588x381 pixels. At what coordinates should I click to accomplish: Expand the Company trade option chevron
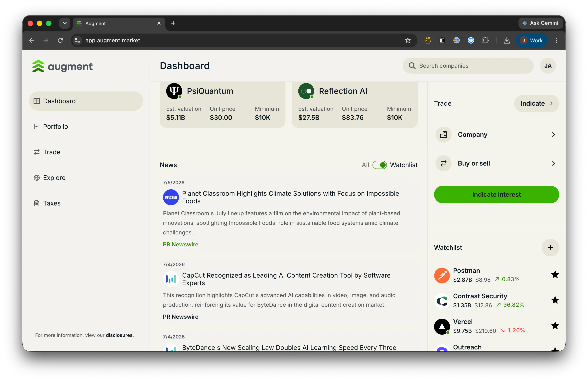(553, 135)
